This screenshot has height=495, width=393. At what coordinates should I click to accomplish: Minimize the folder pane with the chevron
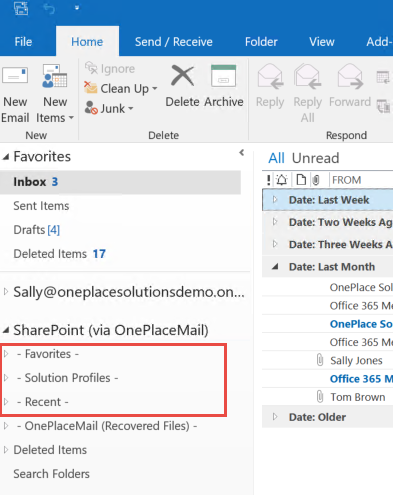[242, 153]
